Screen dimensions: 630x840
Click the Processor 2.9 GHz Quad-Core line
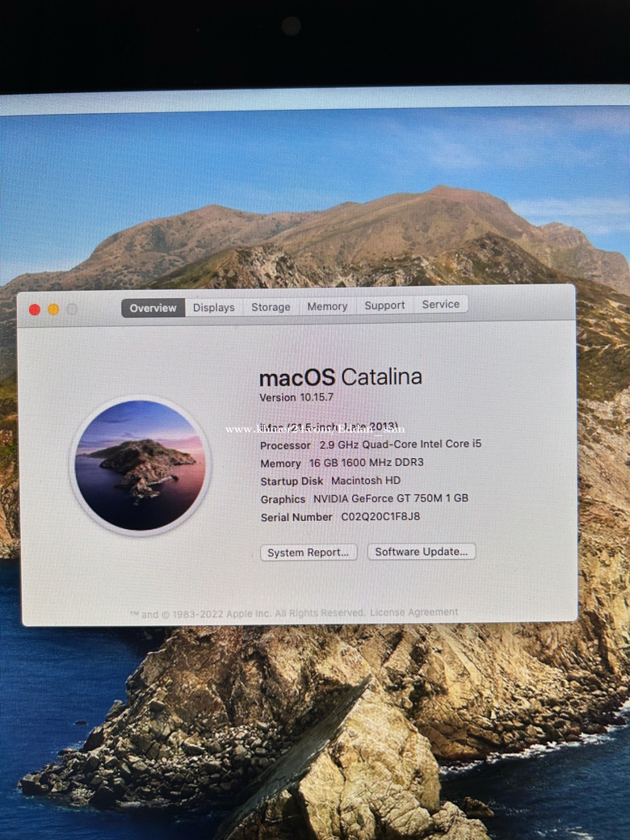coord(370,445)
